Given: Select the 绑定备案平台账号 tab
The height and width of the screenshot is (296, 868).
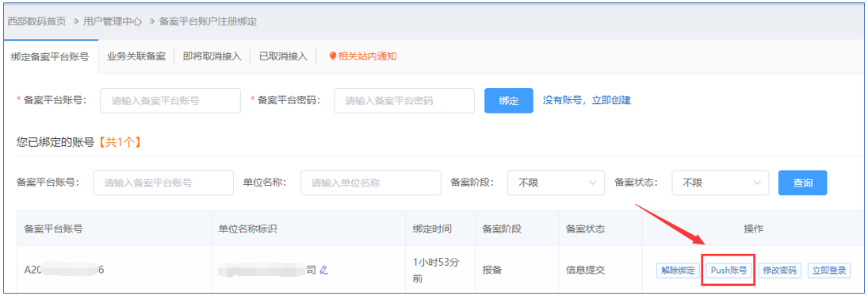Looking at the screenshot, I should point(51,56).
